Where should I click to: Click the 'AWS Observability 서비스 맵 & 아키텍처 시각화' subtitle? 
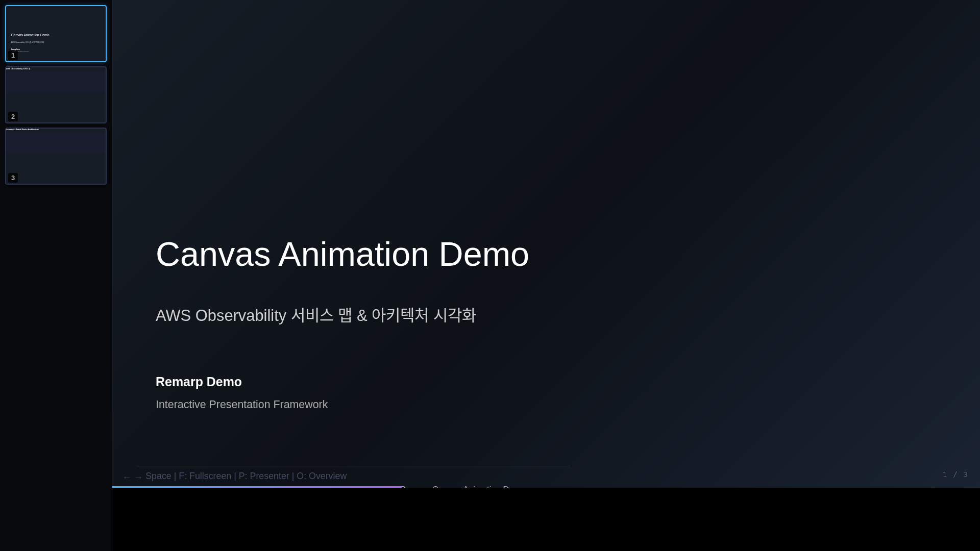click(x=315, y=315)
